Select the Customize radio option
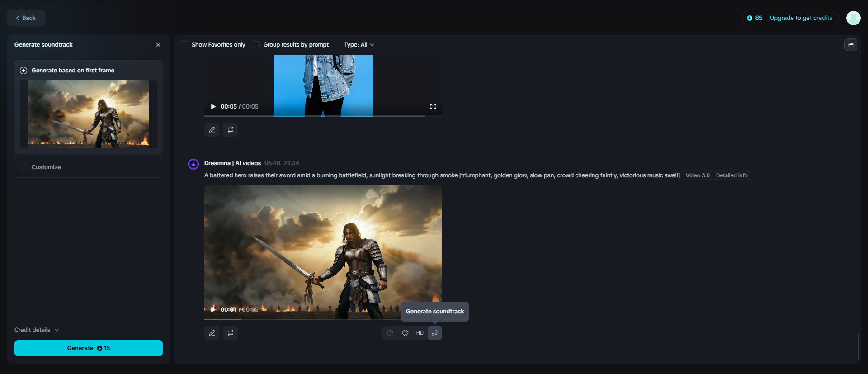The width and height of the screenshot is (868, 374). click(x=24, y=167)
